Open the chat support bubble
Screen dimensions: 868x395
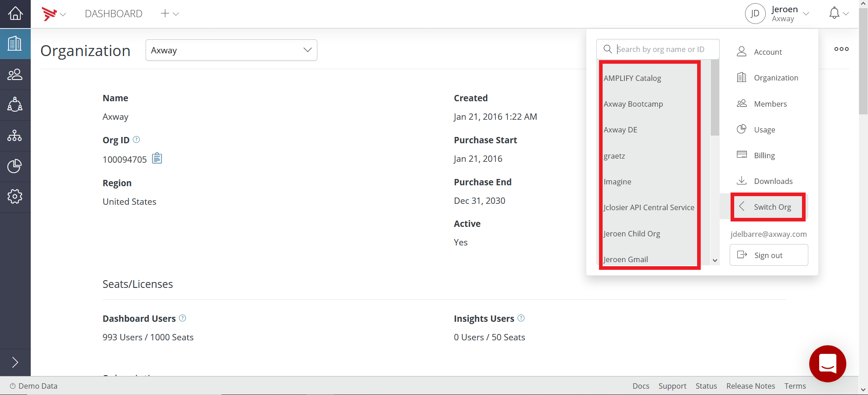pyautogui.click(x=827, y=364)
